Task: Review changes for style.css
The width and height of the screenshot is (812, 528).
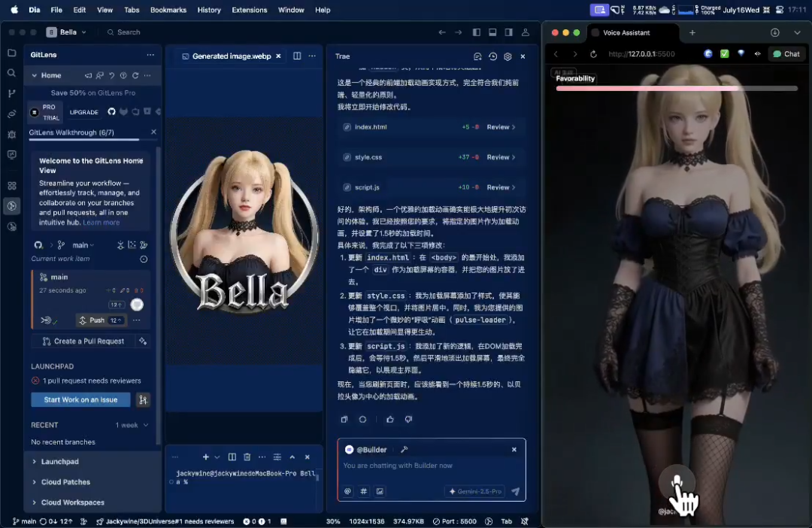Action: click(x=501, y=157)
